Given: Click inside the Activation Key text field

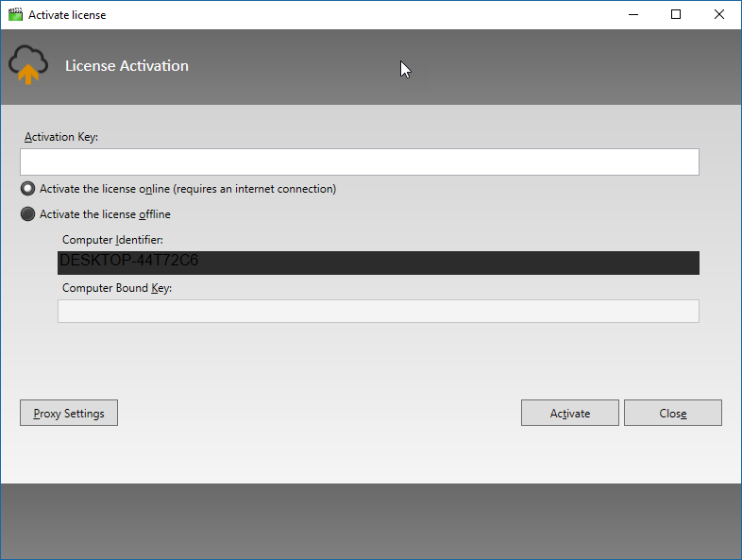Looking at the screenshot, I should click(359, 161).
